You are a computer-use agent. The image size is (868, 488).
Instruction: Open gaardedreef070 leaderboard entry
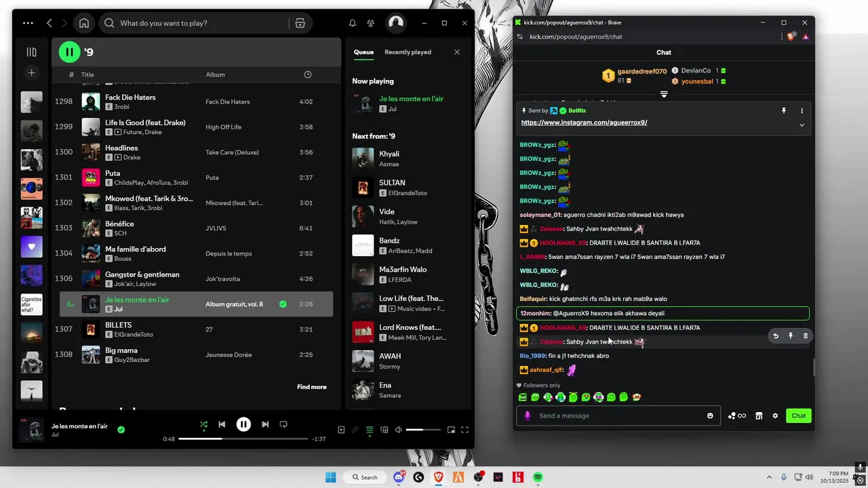[x=633, y=75]
